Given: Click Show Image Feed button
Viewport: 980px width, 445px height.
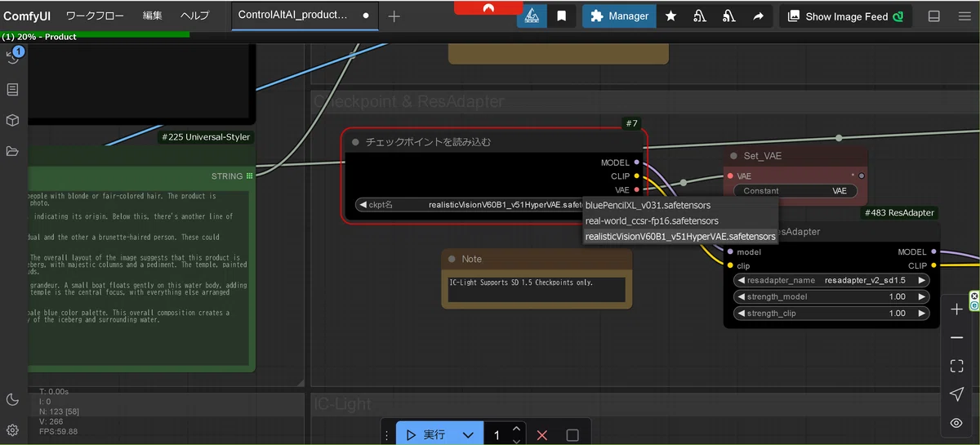Looking at the screenshot, I should 845,16.
